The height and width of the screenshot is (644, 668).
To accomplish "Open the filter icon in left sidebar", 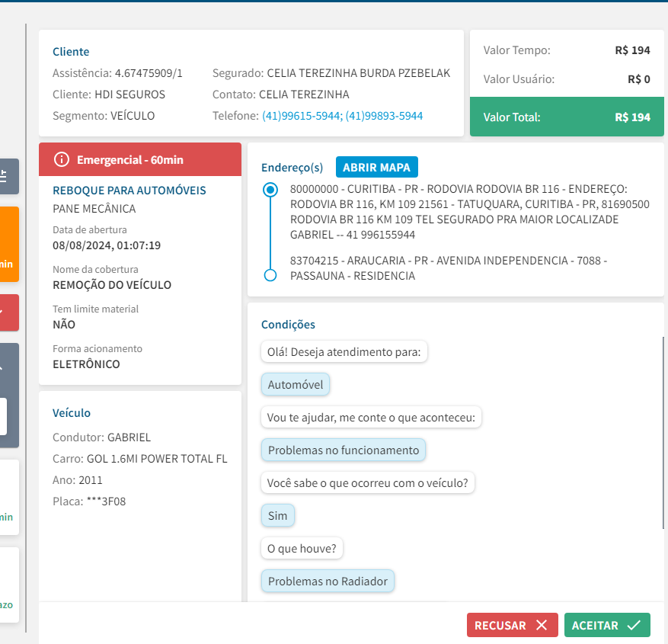I will point(5,176).
